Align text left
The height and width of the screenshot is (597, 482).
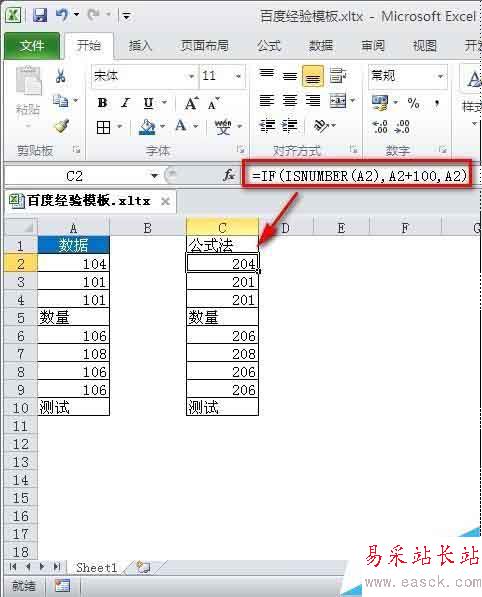267,101
